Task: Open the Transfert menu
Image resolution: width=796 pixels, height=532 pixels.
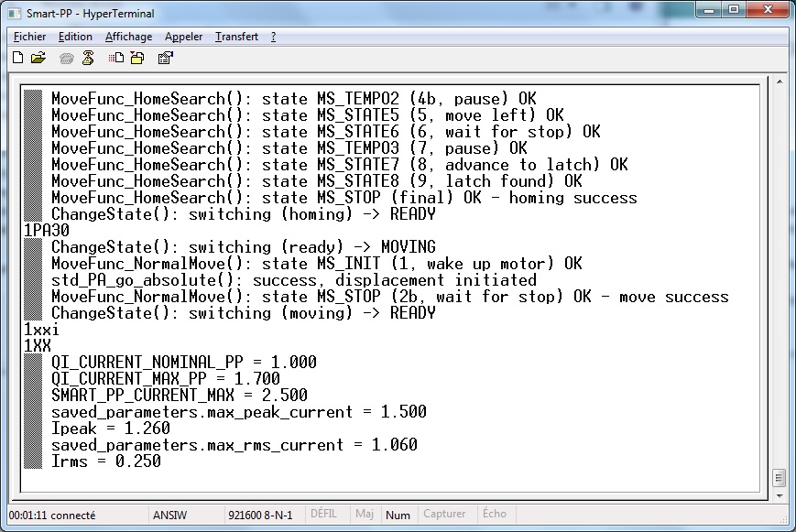Action: 236,37
